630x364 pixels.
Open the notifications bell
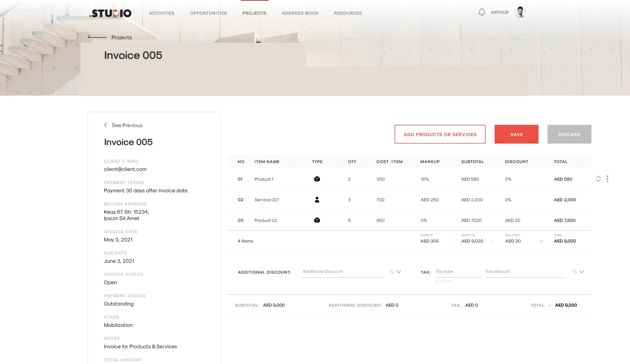pos(482,12)
